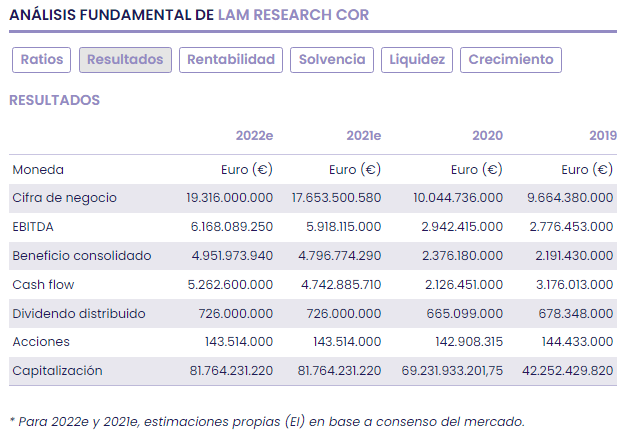Click the value 2.191.430.000
Screen dimensions: 631x438
point(574,256)
